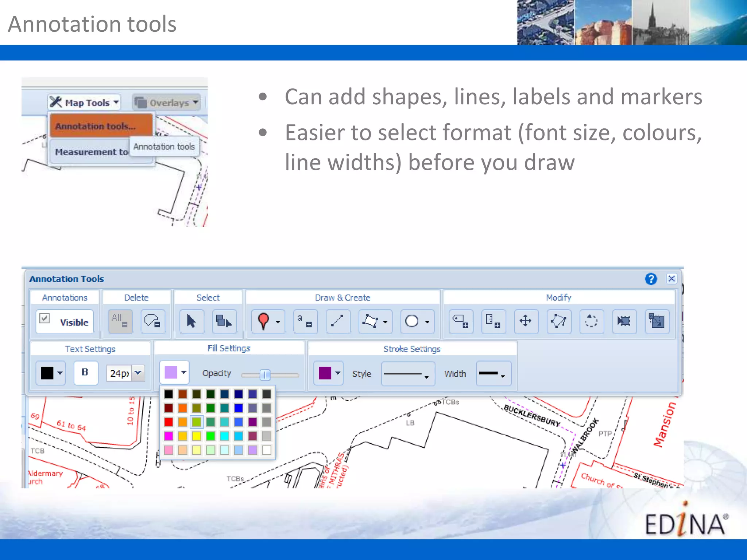This screenshot has height=560, width=747.
Task: Open the stroke colour purple swatch dropdown
Action: (328, 373)
